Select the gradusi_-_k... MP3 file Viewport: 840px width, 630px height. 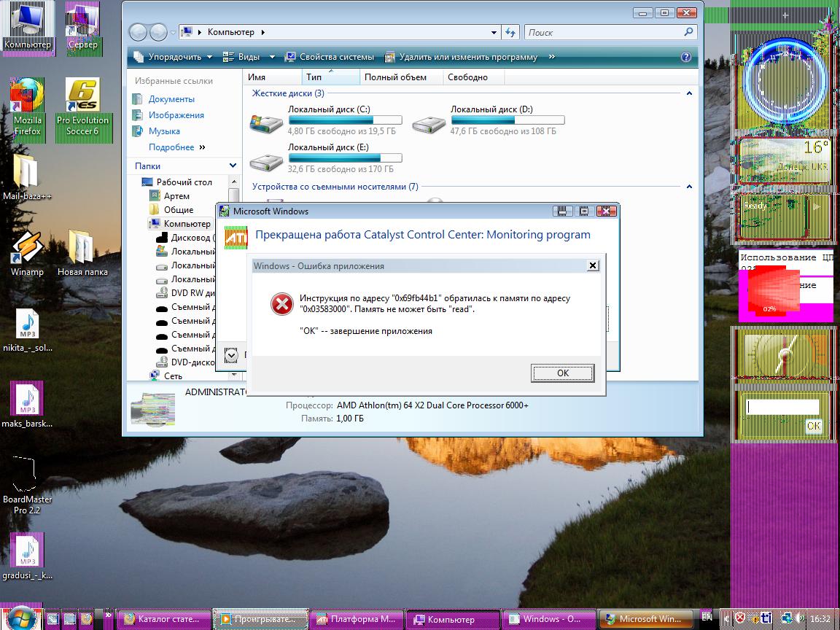27,557
